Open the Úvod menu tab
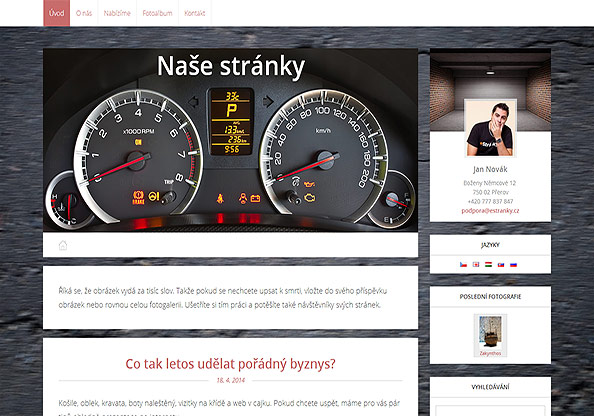The height and width of the screenshot is (416, 594). 56,13
